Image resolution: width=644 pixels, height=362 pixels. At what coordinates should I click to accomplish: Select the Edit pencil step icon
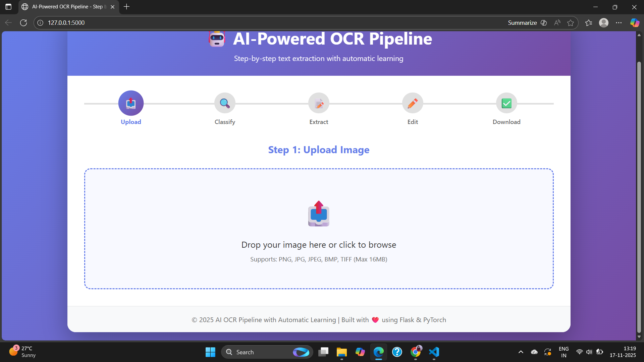point(413,103)
